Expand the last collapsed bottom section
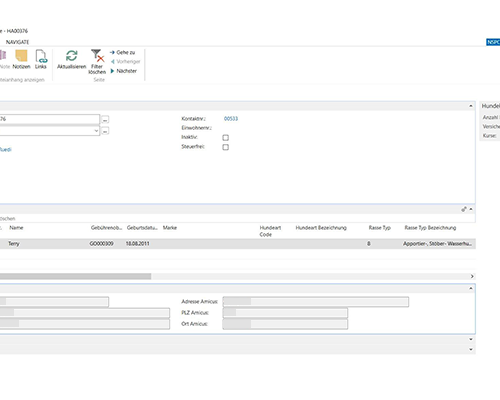The width and height of the screenshot is (500, 400). pos(471,349)
